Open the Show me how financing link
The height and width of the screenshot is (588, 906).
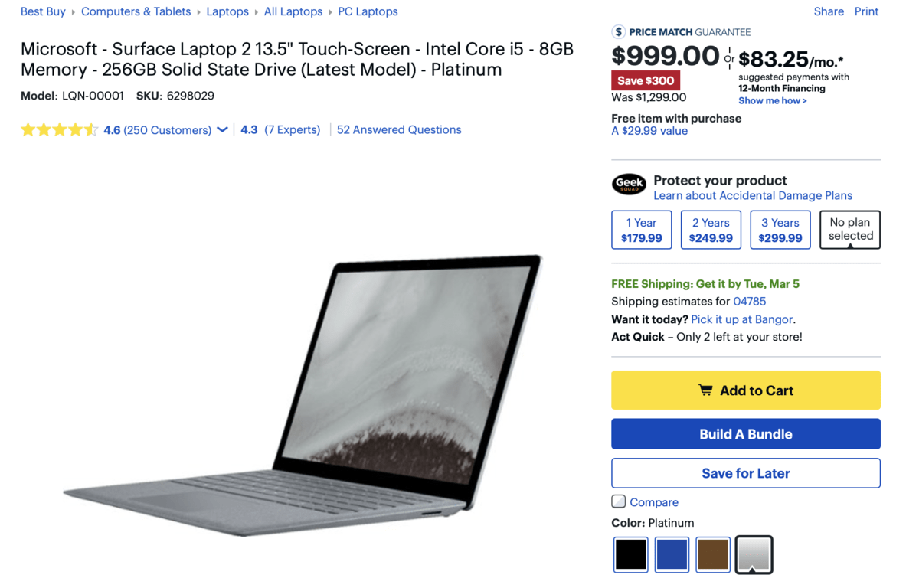click(x=773, y=100)
